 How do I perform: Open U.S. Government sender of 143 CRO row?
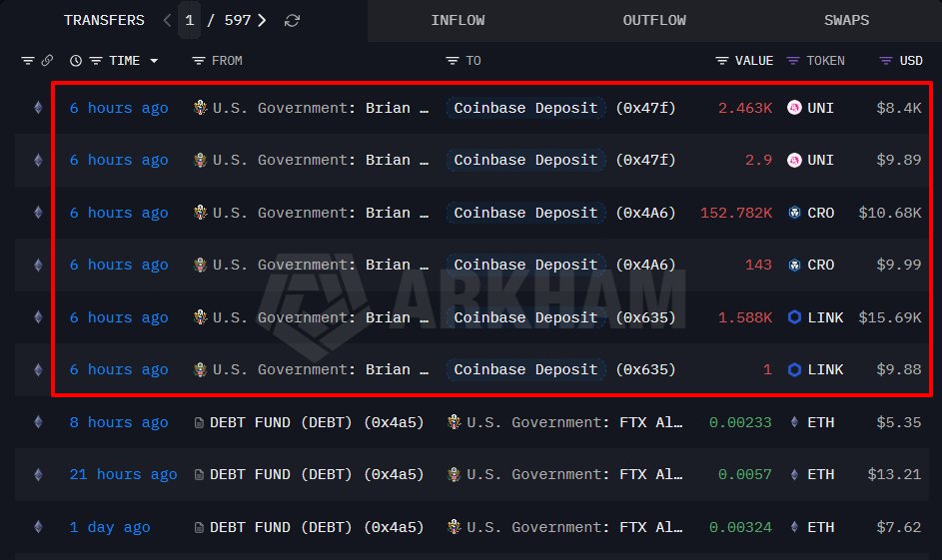click(x=312, y=265)
